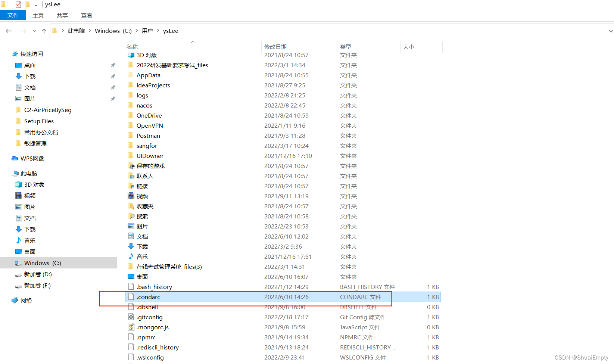614x364 pixels.
Task: Click the back navigation arrow
Action: click(9, 31)
